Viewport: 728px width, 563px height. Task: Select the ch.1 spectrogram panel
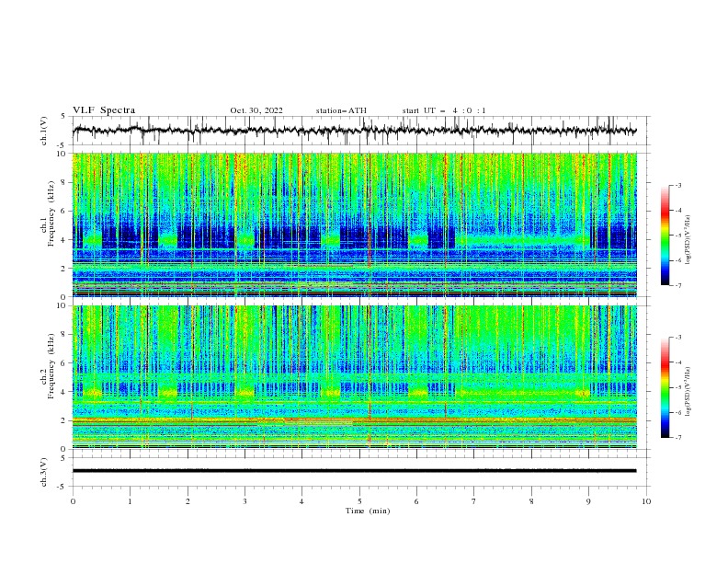(x=355, y=224)
